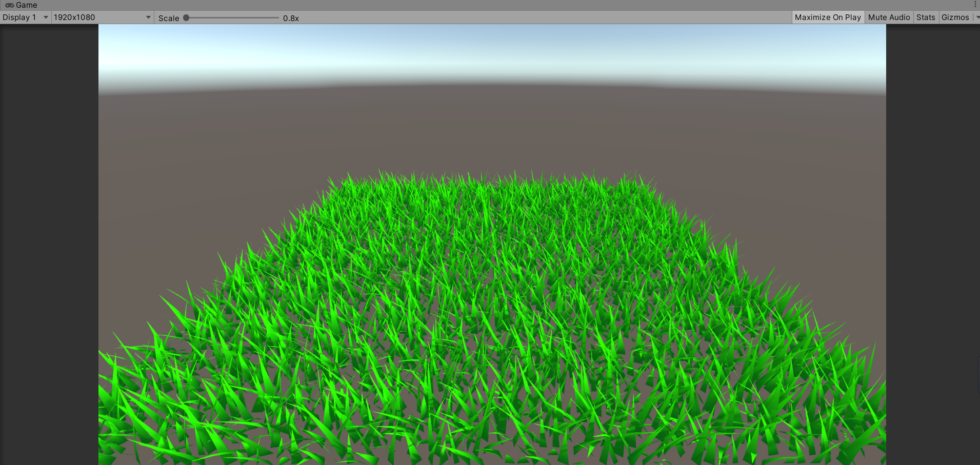
Task: Toggle the Stats overlay
Action: (926, 17)
